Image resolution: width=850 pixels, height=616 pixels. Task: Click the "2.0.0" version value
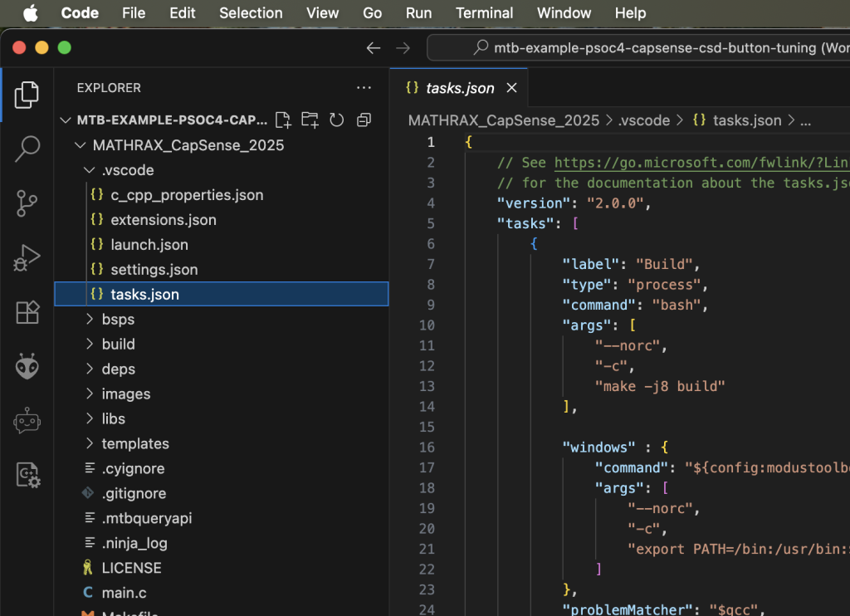tap(615, 203)
